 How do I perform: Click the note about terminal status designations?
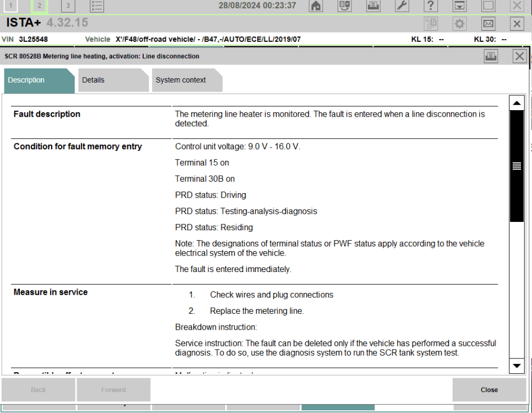tap(329, 248)
